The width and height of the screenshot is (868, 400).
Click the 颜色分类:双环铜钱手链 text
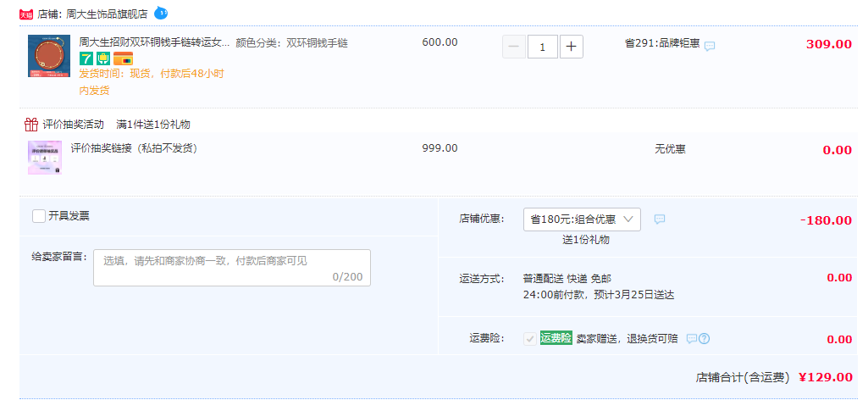(291, 42)
